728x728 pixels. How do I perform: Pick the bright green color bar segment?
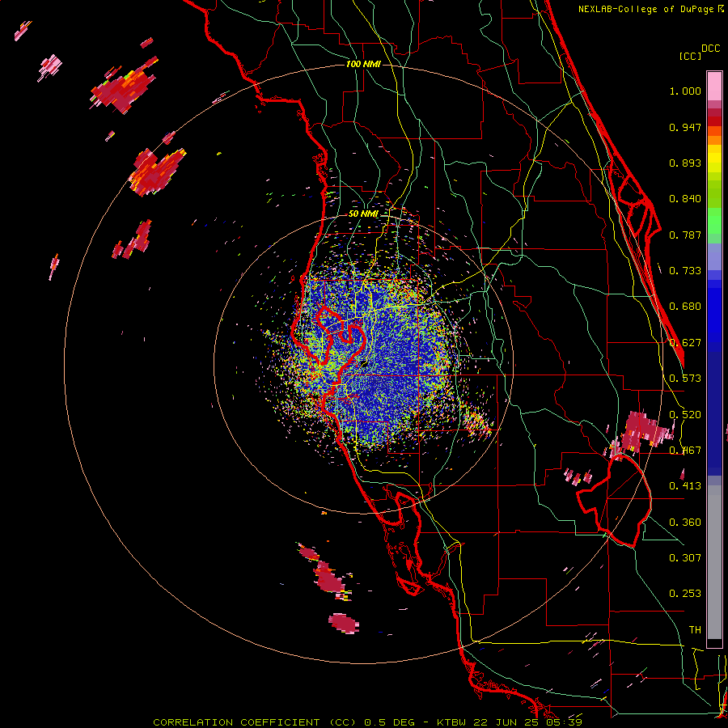pyautogui.click(x=714, y=221)
